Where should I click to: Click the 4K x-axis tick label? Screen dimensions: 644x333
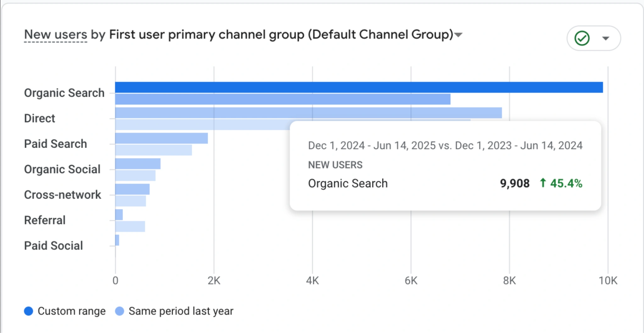pos(312,280)
